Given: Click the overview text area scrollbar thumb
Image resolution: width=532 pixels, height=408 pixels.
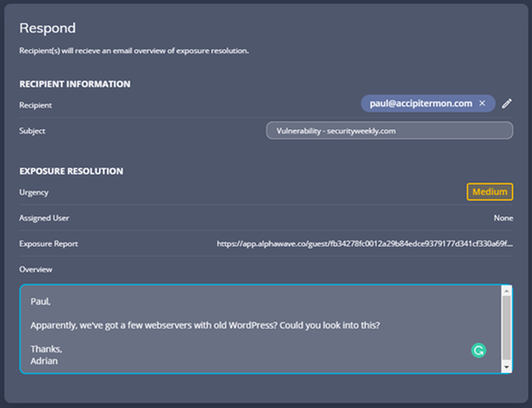Looking at the screenshot, I should [x=507, y=328].
